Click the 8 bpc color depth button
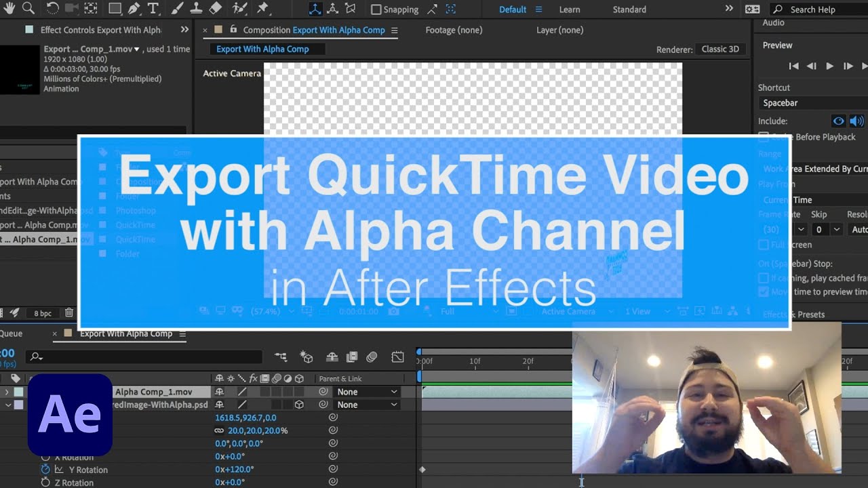This screenshot has height=488, width=868. point(43,314)
